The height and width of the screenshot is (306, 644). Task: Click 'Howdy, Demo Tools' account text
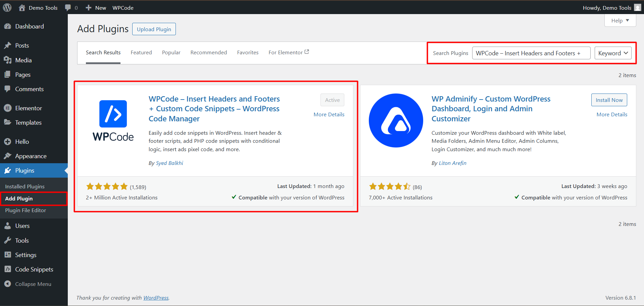607,8
